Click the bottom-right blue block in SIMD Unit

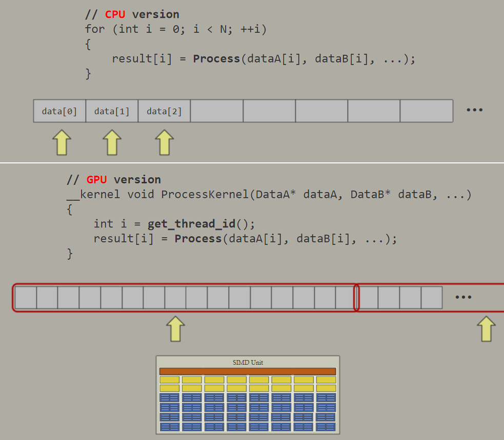(326, 427)
